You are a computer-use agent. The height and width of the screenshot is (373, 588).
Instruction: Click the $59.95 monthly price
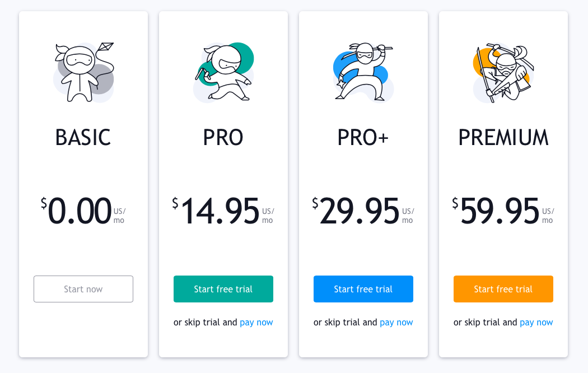point(496,211)
